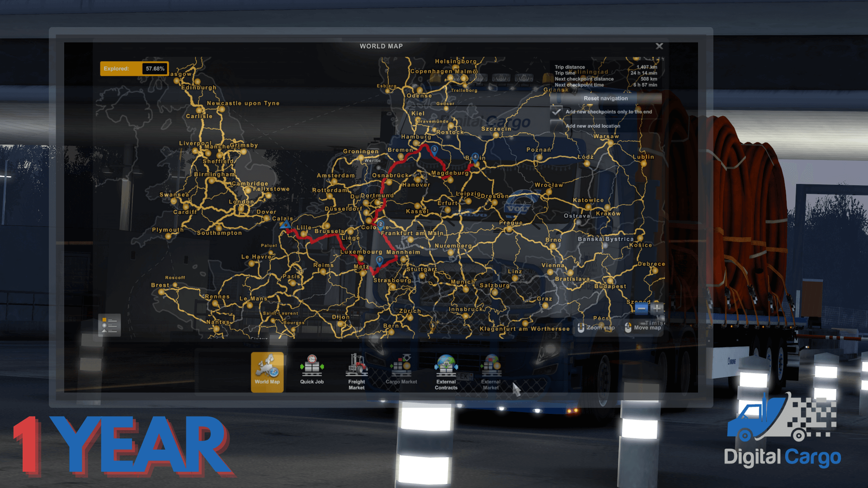Click the Move map mouse hint icon
The image size is (868, 488).
coord(628,328)
